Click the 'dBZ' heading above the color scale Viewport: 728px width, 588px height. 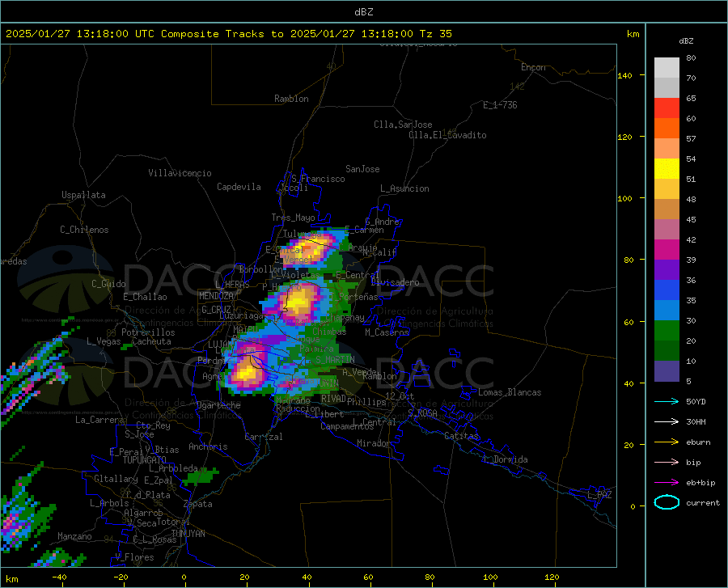click(x=686, y=40)
